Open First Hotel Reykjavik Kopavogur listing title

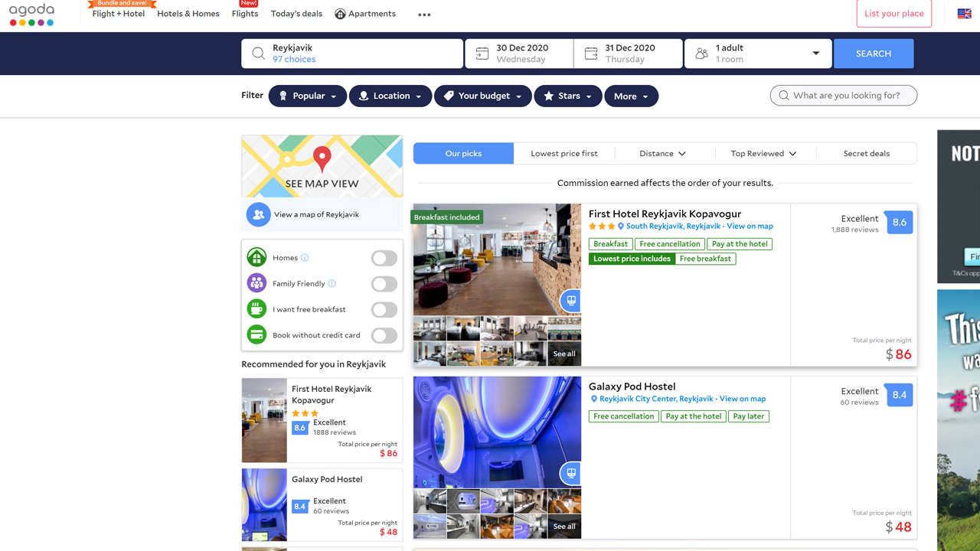pyautogui.click(x=665, y=214)
